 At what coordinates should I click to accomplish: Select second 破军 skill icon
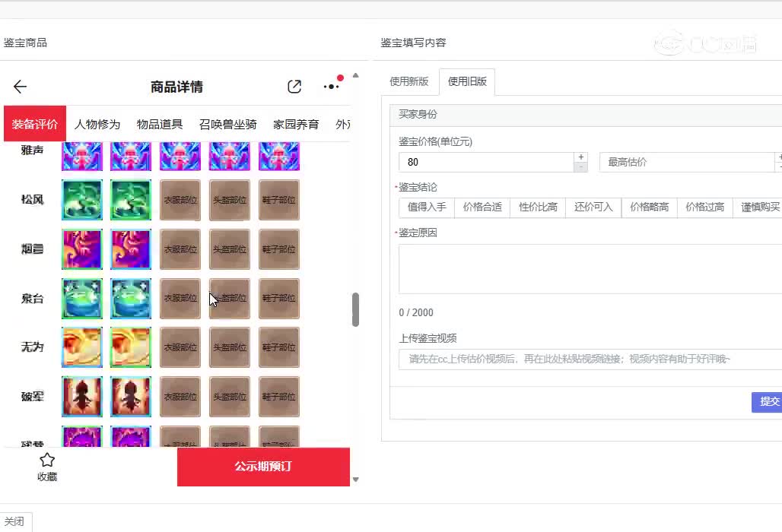[x=131, y=397]
